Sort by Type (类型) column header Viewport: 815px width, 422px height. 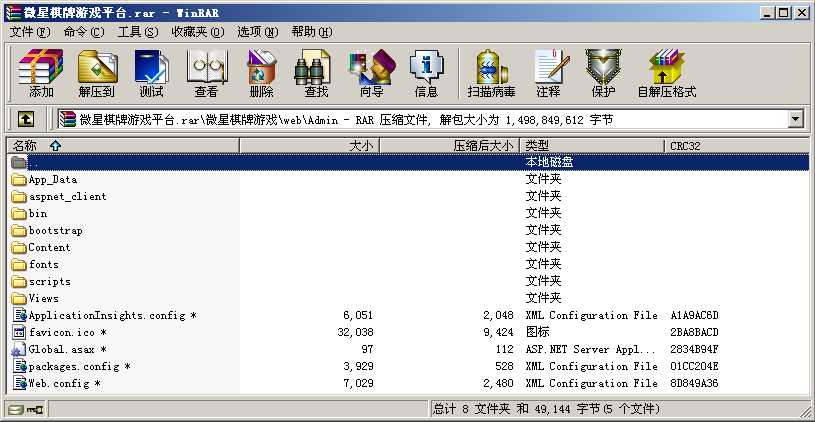point(593,146)
